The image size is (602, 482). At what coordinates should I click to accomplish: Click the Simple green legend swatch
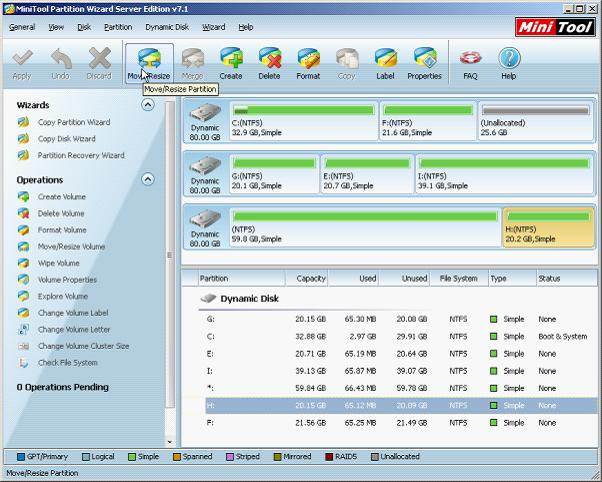(x=132, y=457)
